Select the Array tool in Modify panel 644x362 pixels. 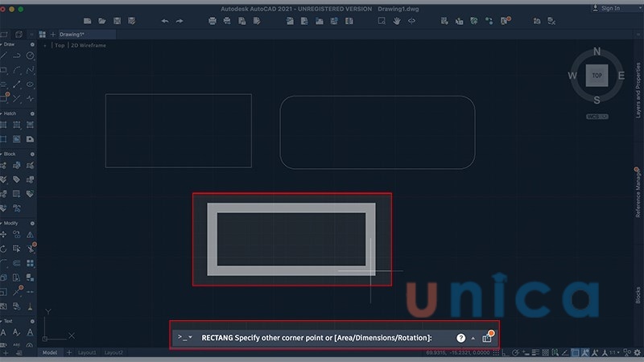[x=30, y=263]
